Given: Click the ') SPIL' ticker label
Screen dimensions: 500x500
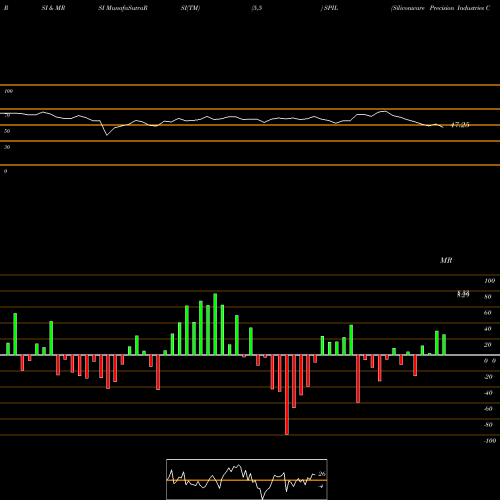Looking at the screenshot, I should pyautogui.click(x=329, y=8).
